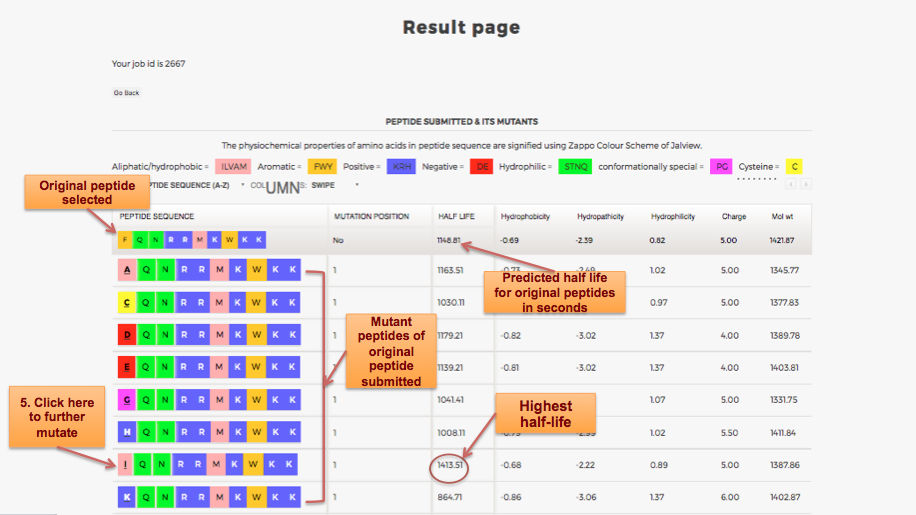Image resolution: width=916 pixels, height=515 pixels.
Task: Click the blue H residue of HQNRRMKWKK
Action: coord(127,432)
